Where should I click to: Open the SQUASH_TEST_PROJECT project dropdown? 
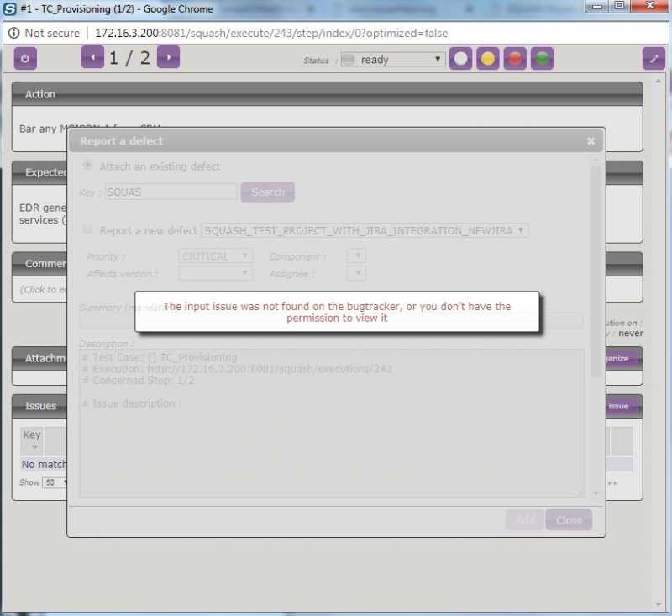(365, 230)
